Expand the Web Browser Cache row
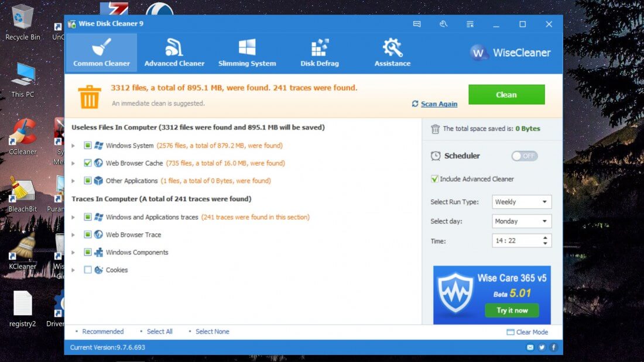 pyautogui.click(x=73, y=163)
